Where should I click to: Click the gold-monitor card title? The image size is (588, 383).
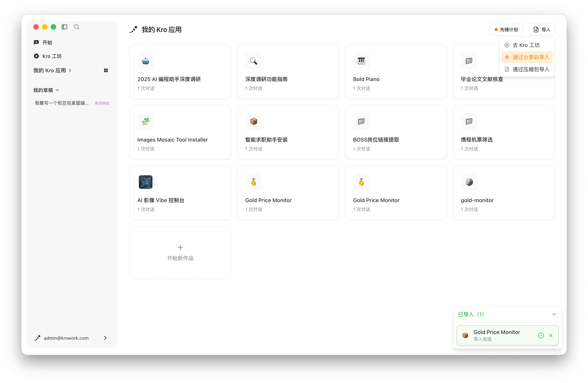point(477,200)
